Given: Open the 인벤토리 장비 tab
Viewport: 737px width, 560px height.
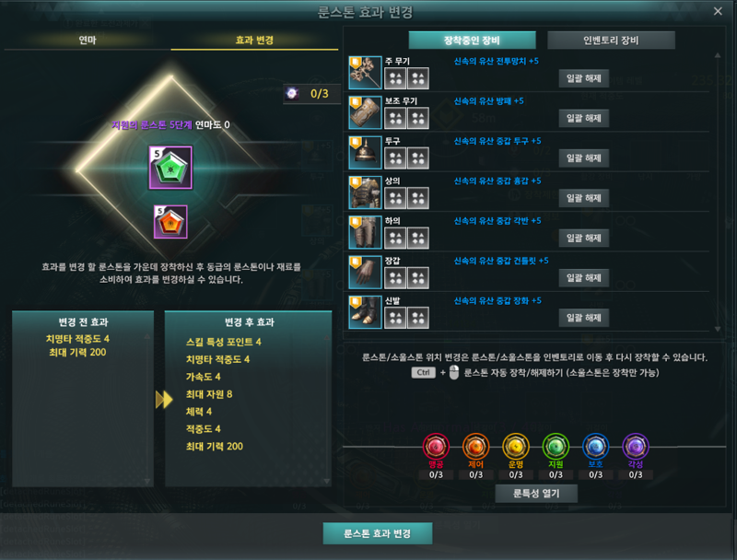Looking at the screenshot, I should (611, 41).
